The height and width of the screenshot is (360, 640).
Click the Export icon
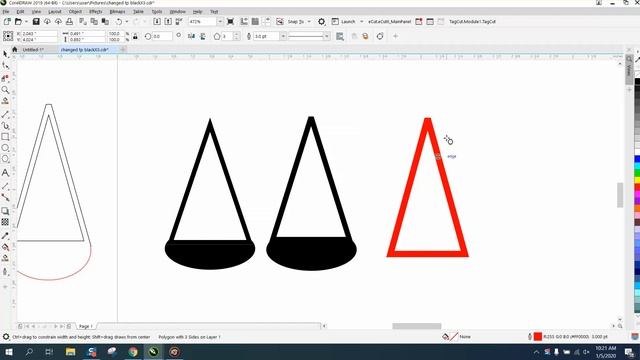[x=168, y=22]
